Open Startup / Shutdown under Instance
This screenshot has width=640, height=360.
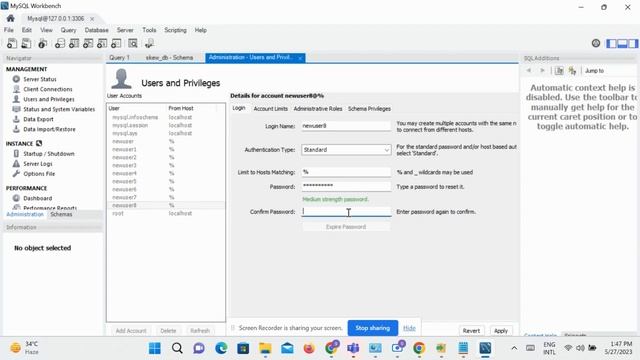(49, 154)
